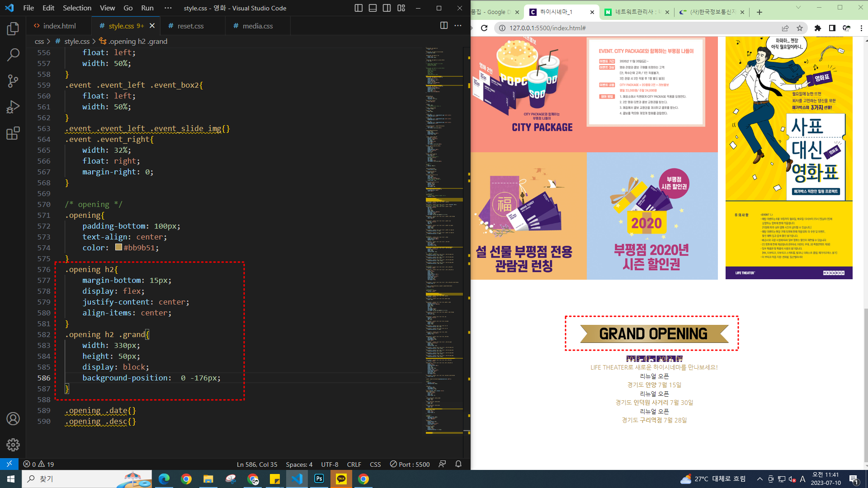This screenshot has height=488, width=868.
Task: Open editor More Actions ellipsis menu
Action: click(x=458, y=26)
